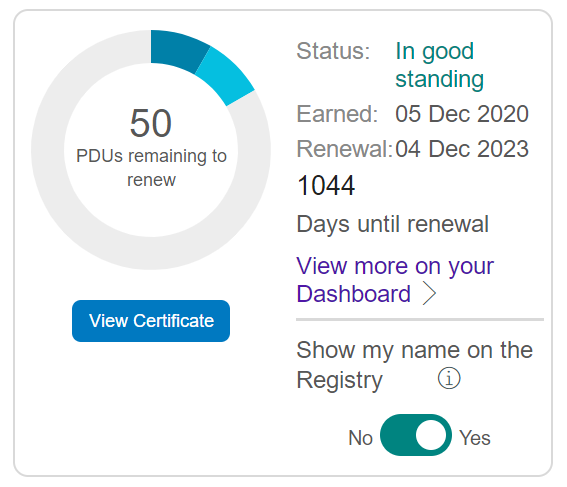This screenshot has width=567, height=487.
Task: Click the PDUs remaining to renew caption
Action: point(151,168)
